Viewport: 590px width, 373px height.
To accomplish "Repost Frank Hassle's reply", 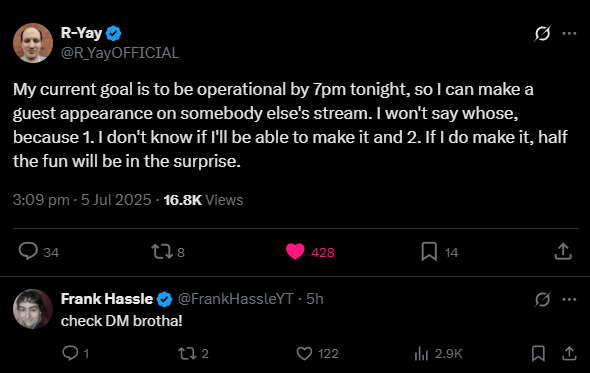I will coord(187,353).
